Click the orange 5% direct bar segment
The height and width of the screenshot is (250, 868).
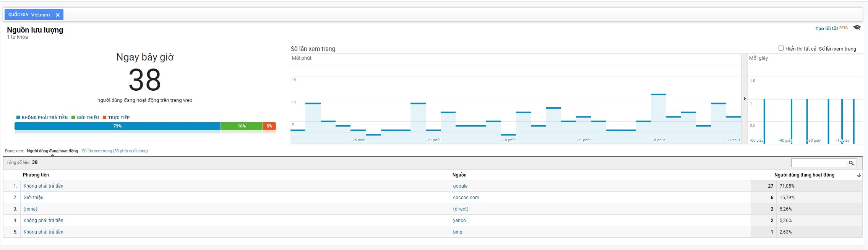click(x=269, y=126)
